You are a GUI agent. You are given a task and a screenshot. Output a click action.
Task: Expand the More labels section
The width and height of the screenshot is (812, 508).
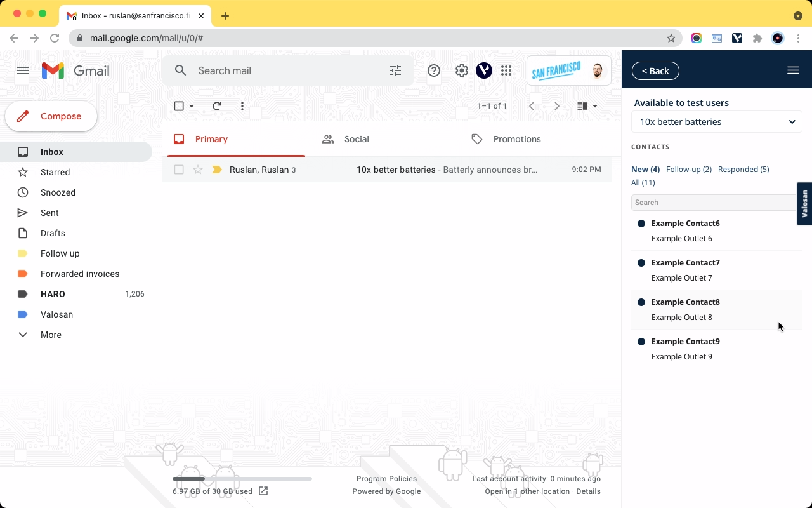click(51, 335)
